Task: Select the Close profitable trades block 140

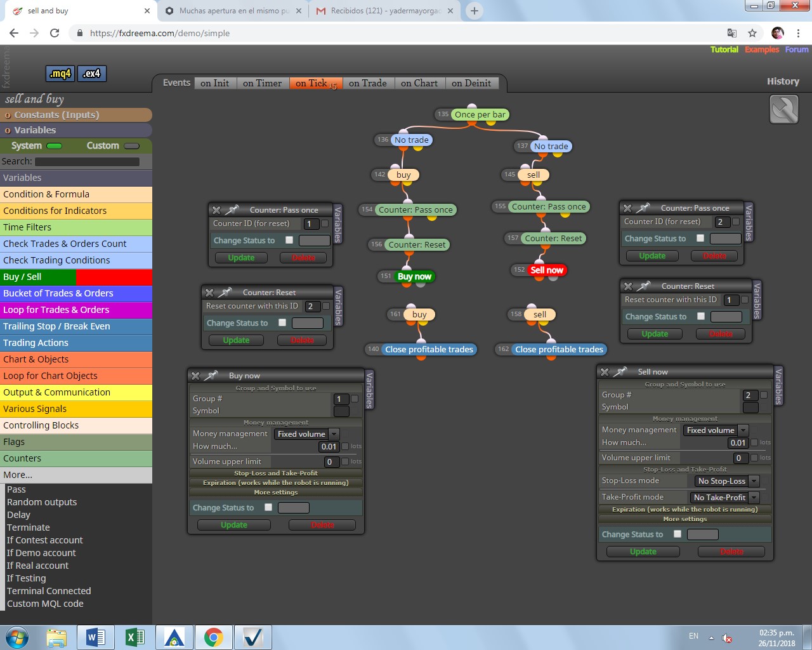Action: [429, 349]
